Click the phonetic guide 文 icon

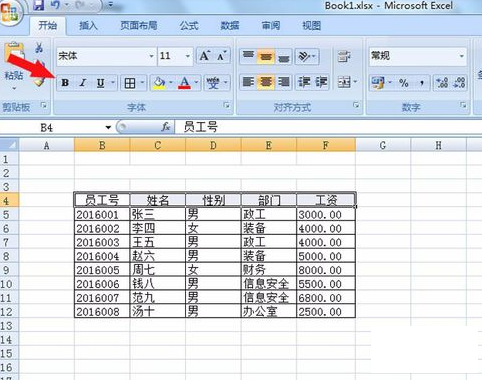point(213,83)
